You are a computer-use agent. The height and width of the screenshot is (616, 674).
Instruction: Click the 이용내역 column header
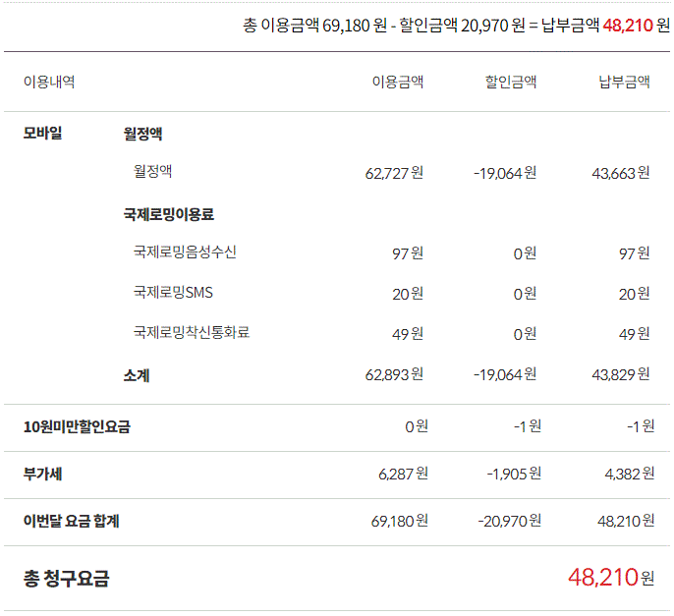pos(49,83)
